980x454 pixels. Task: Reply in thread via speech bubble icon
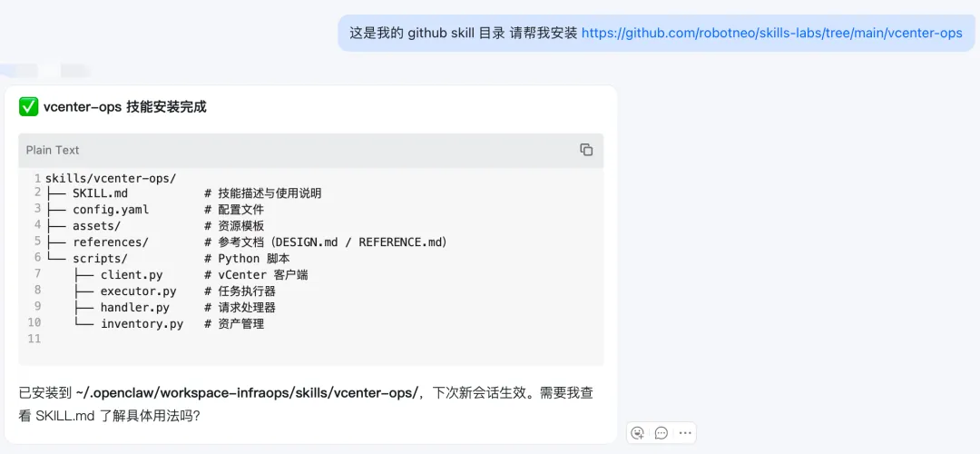point(661,433)
